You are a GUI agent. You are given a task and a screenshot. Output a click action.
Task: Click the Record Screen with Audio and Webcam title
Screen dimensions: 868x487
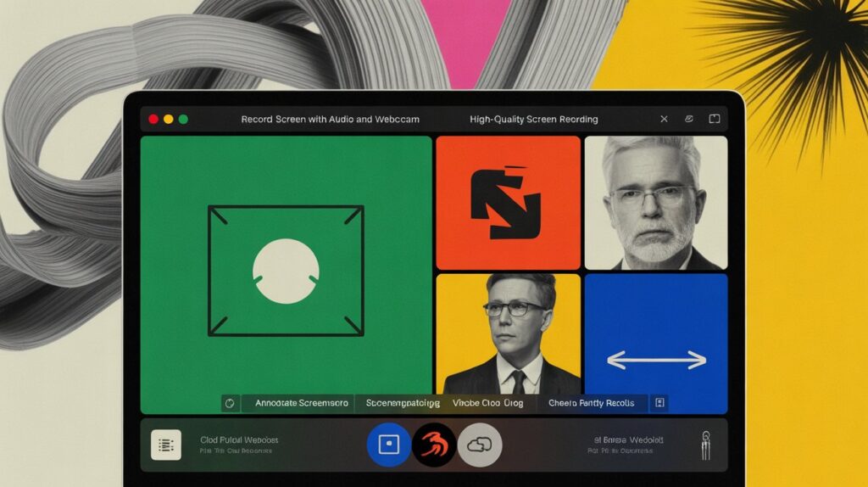point(330,120)
